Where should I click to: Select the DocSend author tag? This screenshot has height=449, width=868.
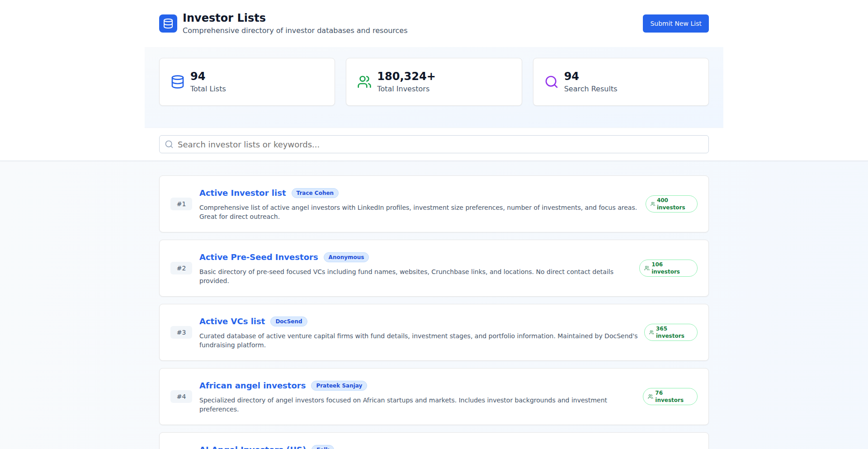pos(288,321)
